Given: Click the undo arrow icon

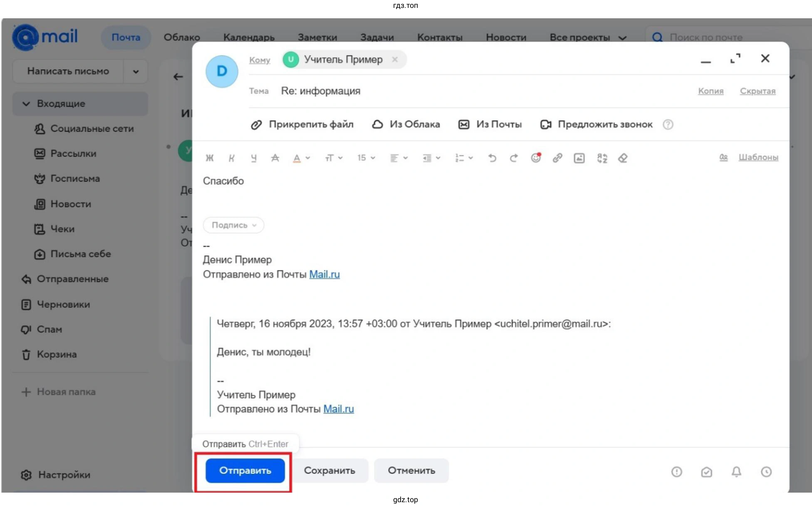Looking at the screenshot, I should [x=492, y=158].
